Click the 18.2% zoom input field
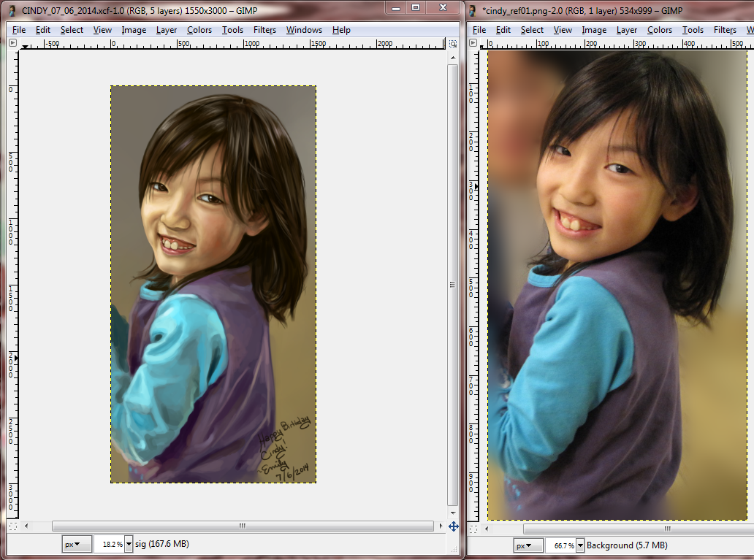This screenshot has width=754, height=560. click(110, 545)
